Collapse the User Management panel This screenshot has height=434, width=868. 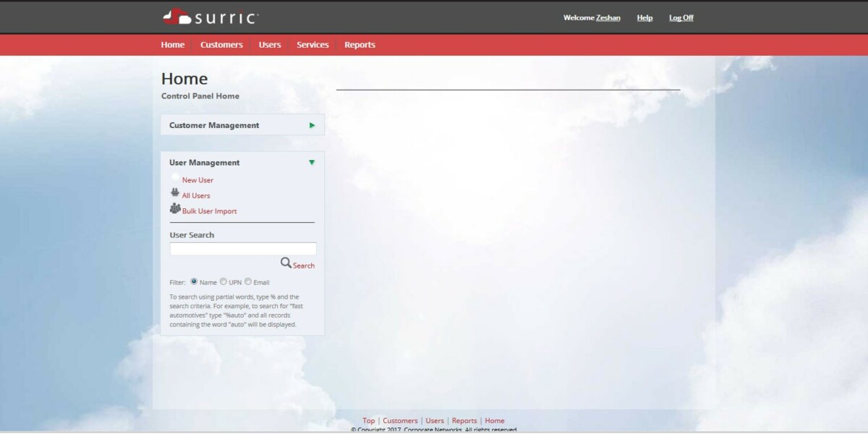pyautogui.click(x=311, y=162)
